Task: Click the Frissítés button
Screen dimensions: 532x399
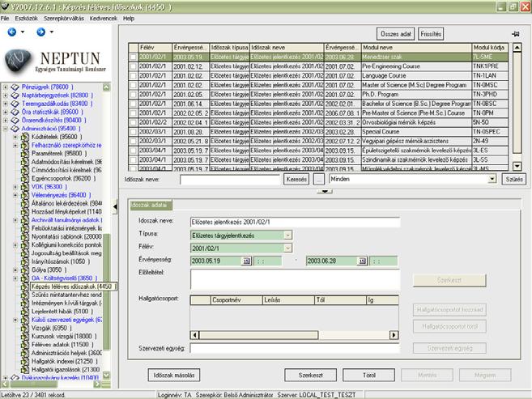Action: point(431,34)
